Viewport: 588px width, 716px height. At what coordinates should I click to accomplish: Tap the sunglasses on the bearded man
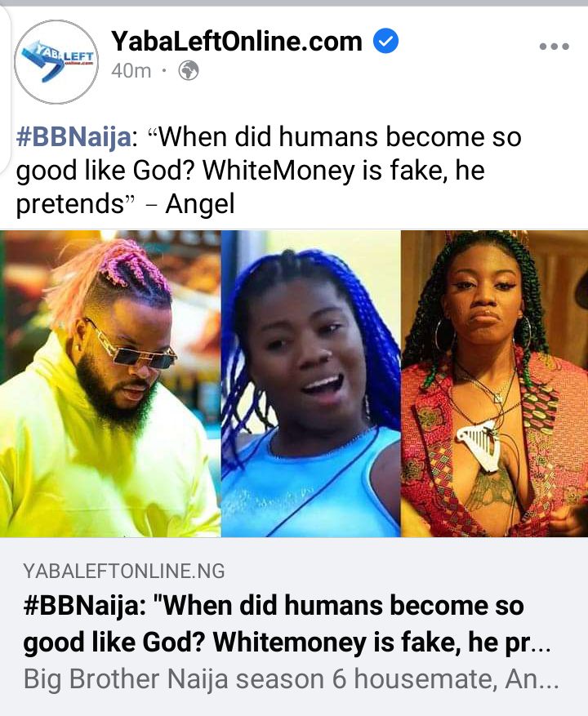(x=133, y=347)
